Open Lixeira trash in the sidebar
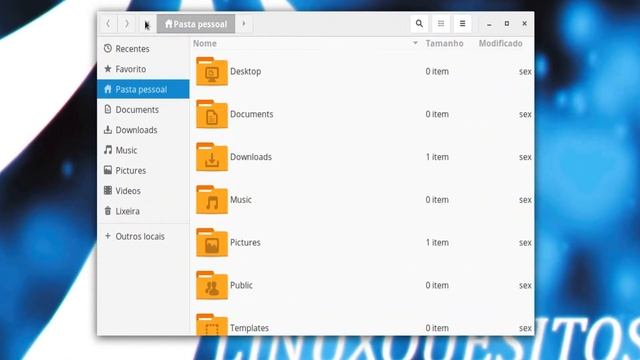Viewport: 640px width, 360px height. click(x=143, y=211)
